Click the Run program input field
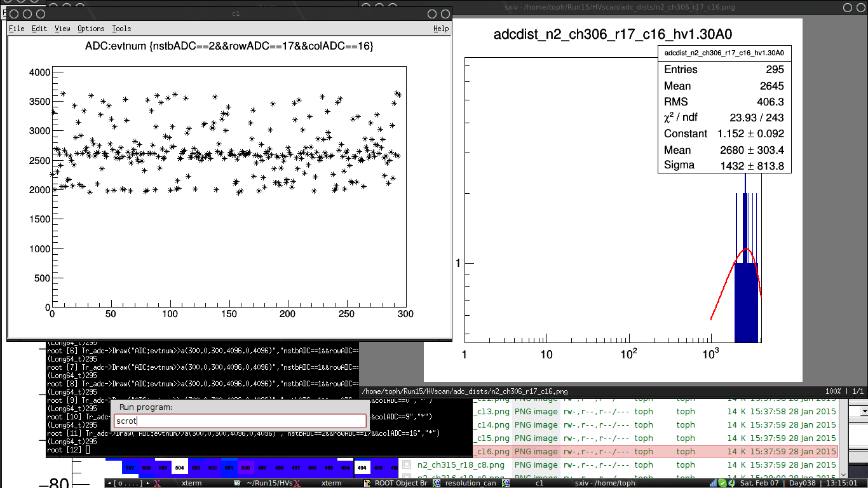Image resolution: width=868 pixels, height=488 pixels. pos(241,421)
